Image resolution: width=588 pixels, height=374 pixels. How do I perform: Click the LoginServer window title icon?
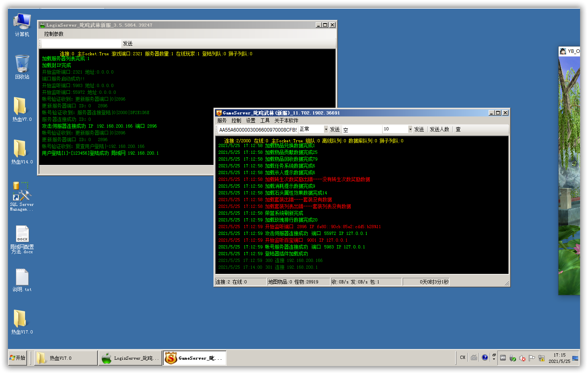pos(43,25)
